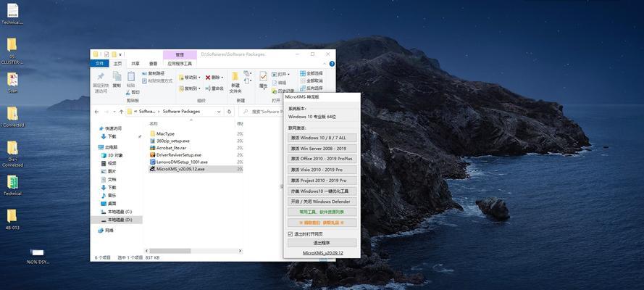Click Rename (重命名) in ribbon
Viewport: 644px width, 290px height.
tap(214, 88)
